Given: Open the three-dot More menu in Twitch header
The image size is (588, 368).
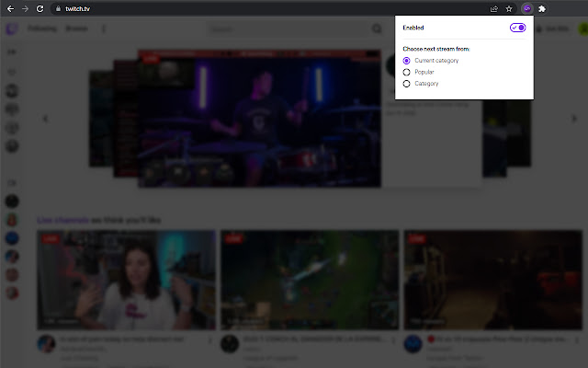Looking at the screenshot, I should 104,29.
